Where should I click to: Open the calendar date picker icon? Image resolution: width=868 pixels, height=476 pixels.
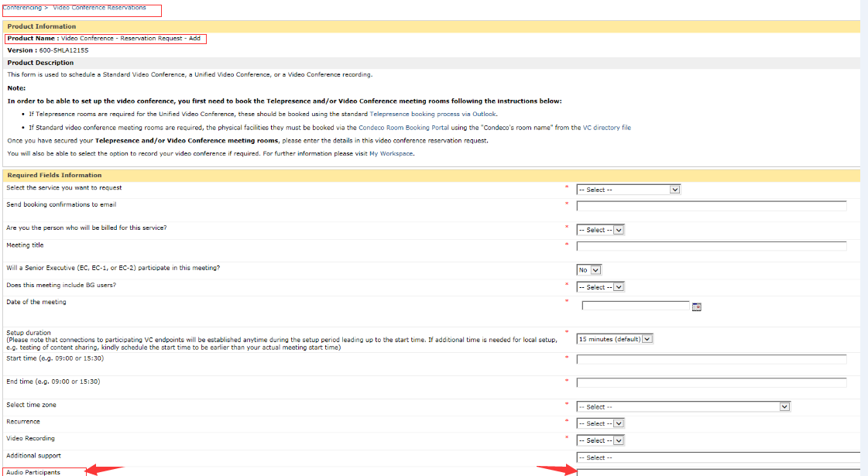[x=696, y=306]
